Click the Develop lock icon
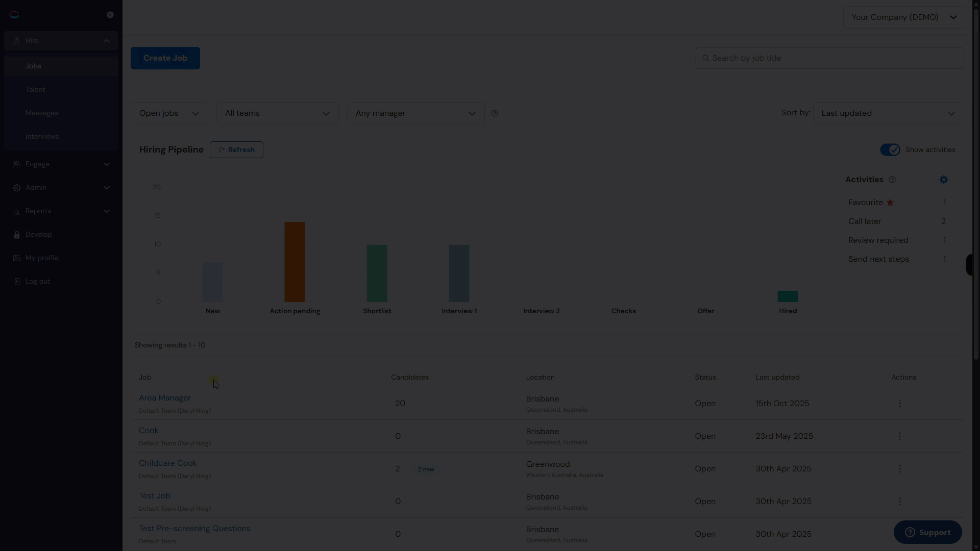This screenshot has height=551, width=980. 17,235
